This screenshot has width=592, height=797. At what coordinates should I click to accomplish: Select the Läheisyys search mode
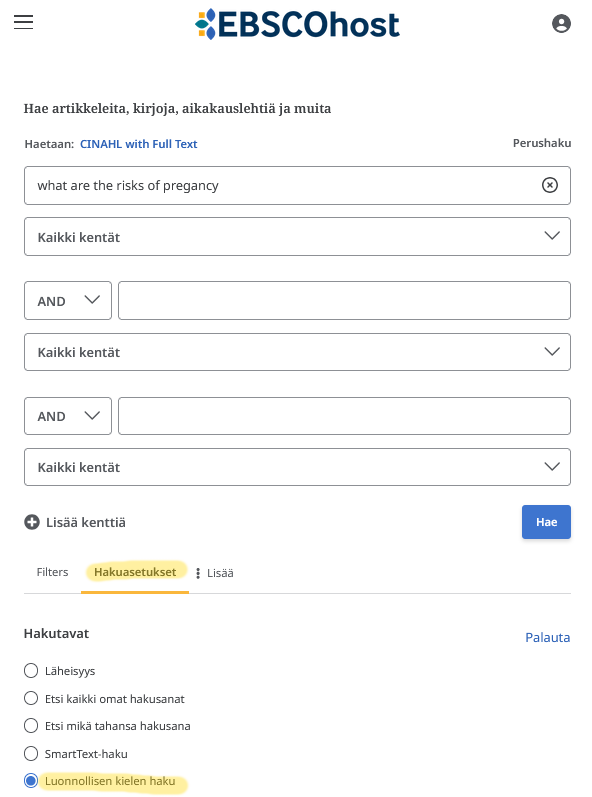(31, 670)
